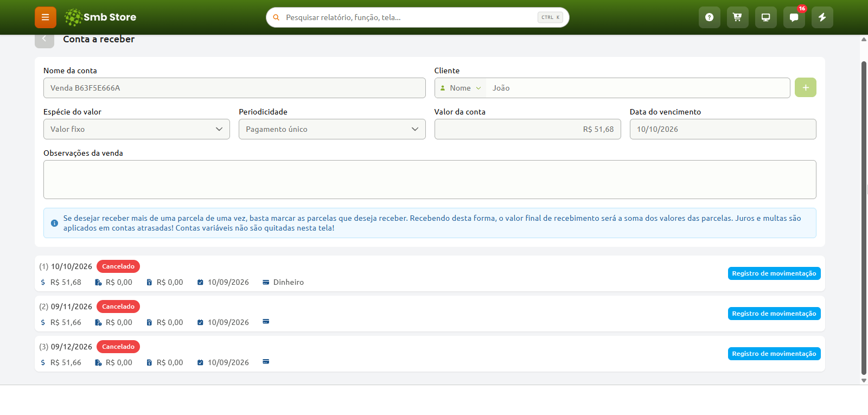Image resolution: width=868 pixels, height=415 pixels.
Task: Click the monitor screen icon in header
Action: [x=766, y=17]
